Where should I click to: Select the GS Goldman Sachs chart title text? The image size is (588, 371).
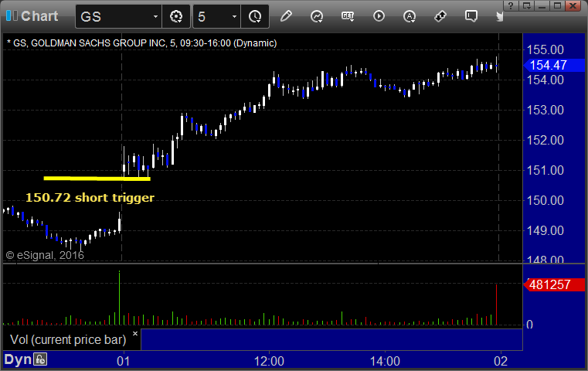coord(141,43)
